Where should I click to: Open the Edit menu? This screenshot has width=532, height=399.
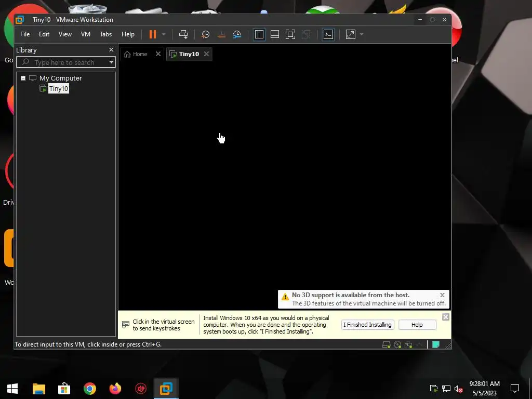click(44, 34)
